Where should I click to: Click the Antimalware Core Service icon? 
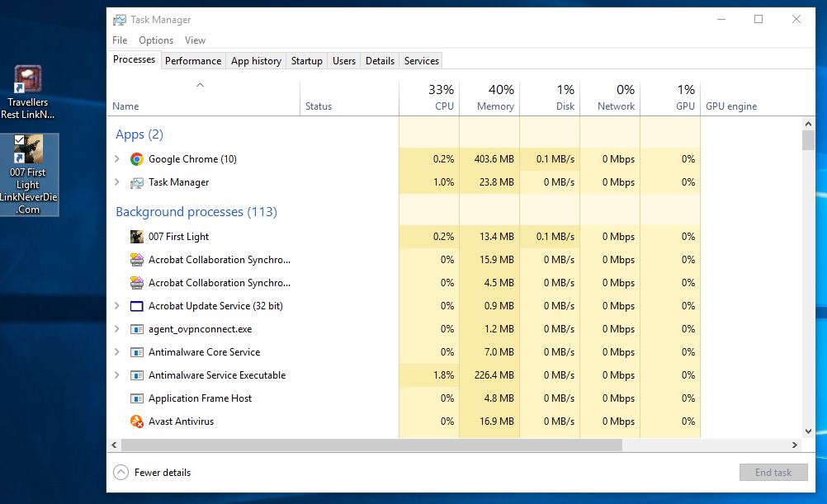click(x=137, y=352)
